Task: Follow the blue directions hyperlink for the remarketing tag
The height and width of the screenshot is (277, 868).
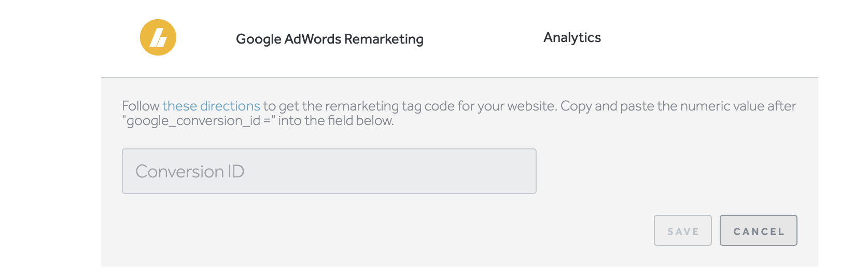Action: [x=211, y=106]
